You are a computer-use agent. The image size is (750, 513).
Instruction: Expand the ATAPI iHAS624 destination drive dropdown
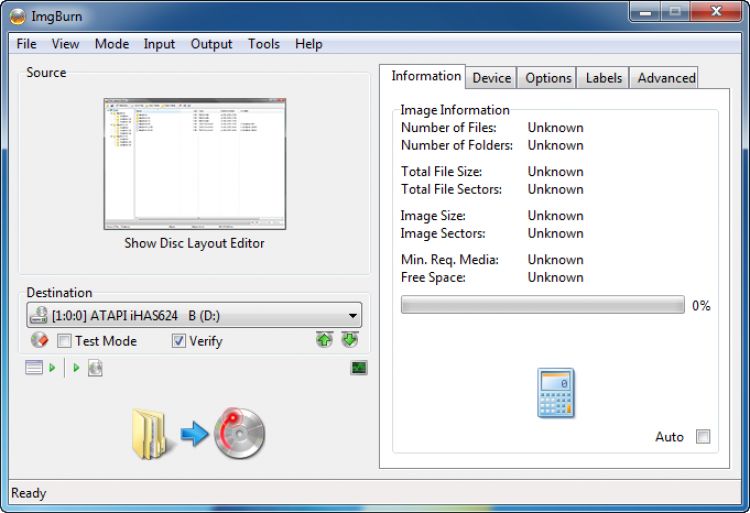click(352, 316)
